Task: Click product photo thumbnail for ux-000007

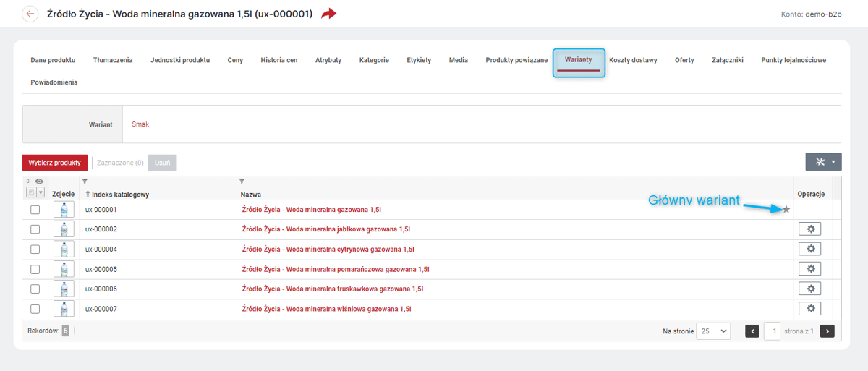Action: [x=64, y=309]
